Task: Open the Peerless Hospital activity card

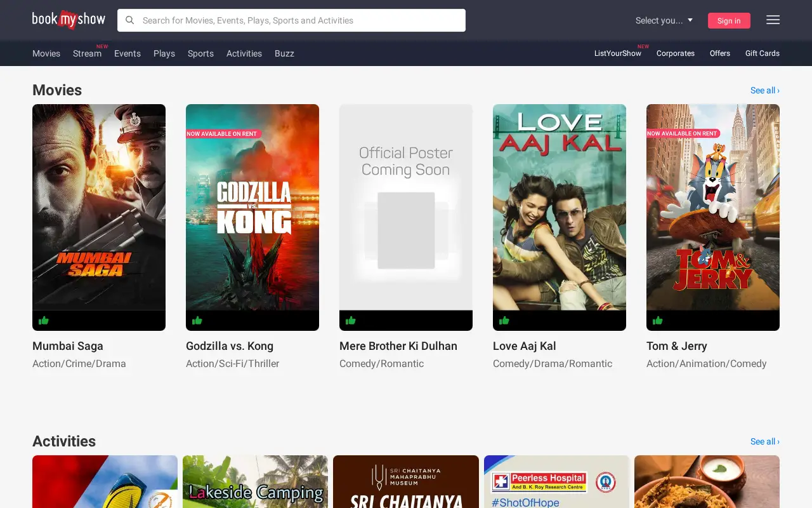Action: pyautogui.click(x=556, y=481)
